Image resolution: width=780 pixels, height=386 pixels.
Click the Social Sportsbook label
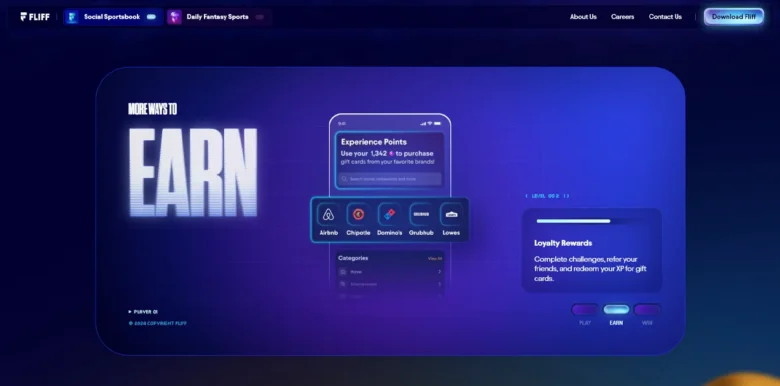click(x=112, y=17)
